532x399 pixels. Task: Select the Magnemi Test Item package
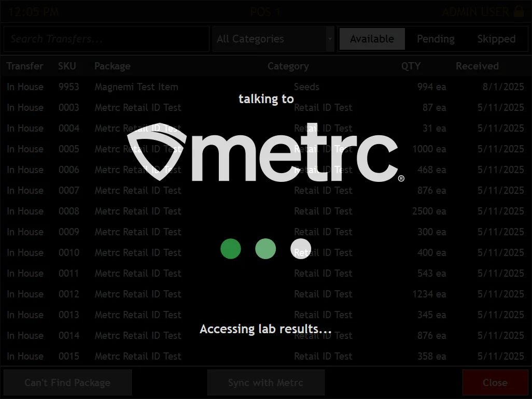pyautogui.click(x=136, y=87)
